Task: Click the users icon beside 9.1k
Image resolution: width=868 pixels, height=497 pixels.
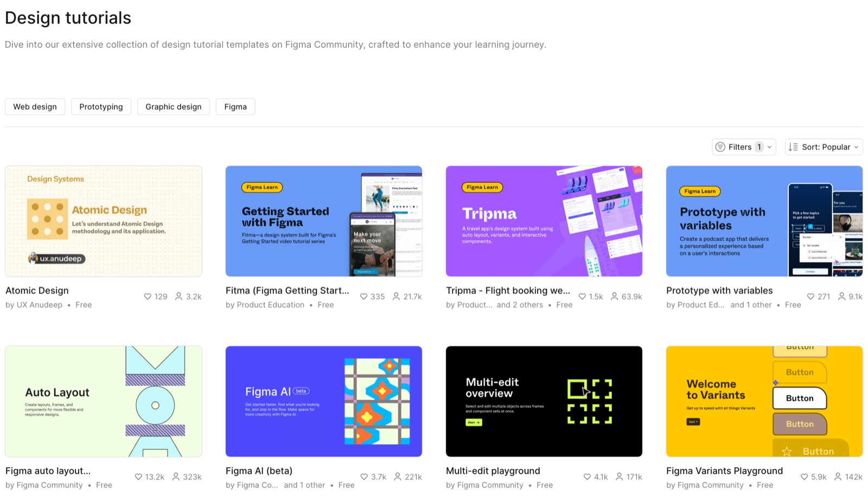Action: point(841,296)
